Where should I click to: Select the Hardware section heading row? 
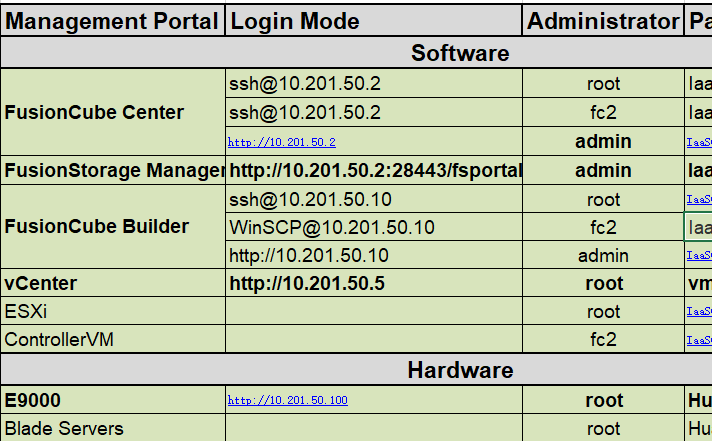coord(460,371)
